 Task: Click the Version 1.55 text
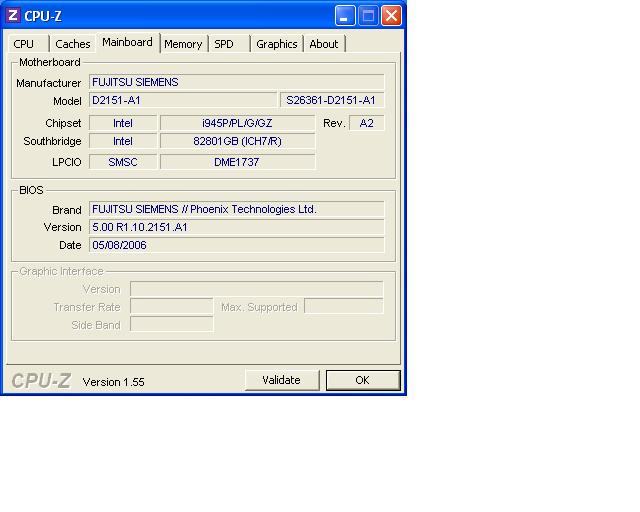click(x=113, y=382)
